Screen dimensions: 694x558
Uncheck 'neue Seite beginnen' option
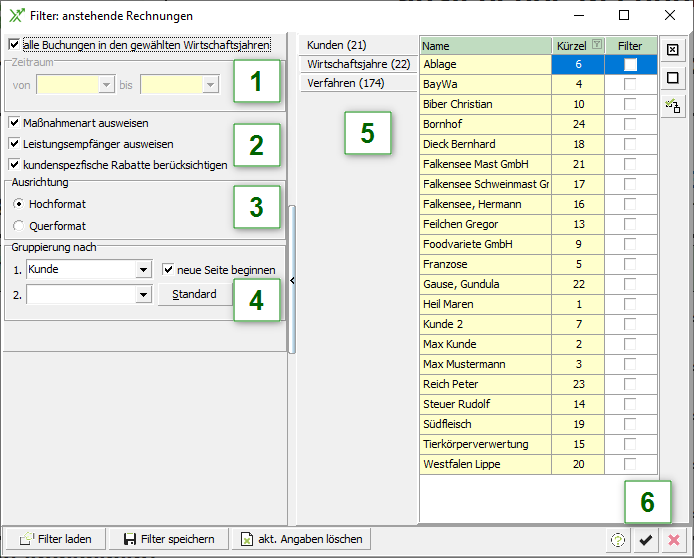tap(168, 270)
